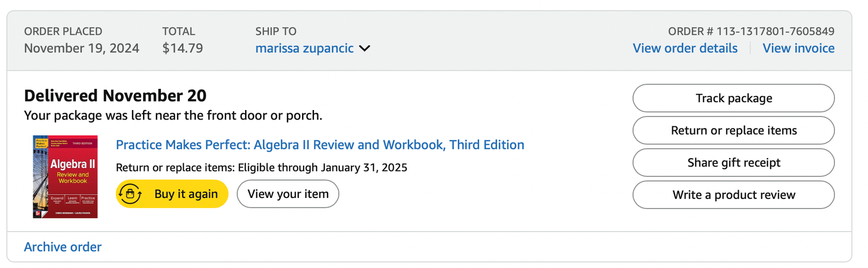Click the View invoice link
Screen dimensions: 868x268
click(x=798, y=48)
